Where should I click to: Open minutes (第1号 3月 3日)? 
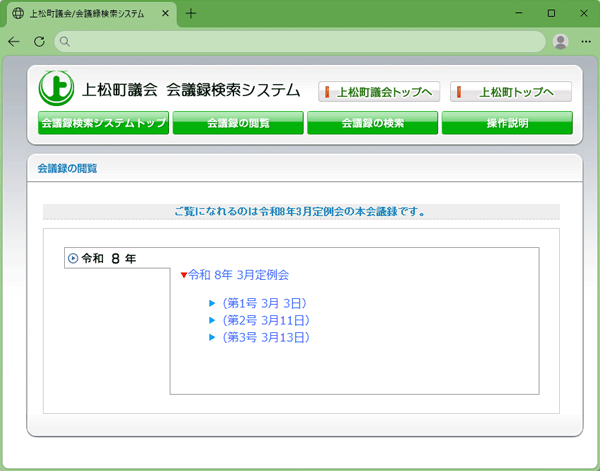(264, 303)
